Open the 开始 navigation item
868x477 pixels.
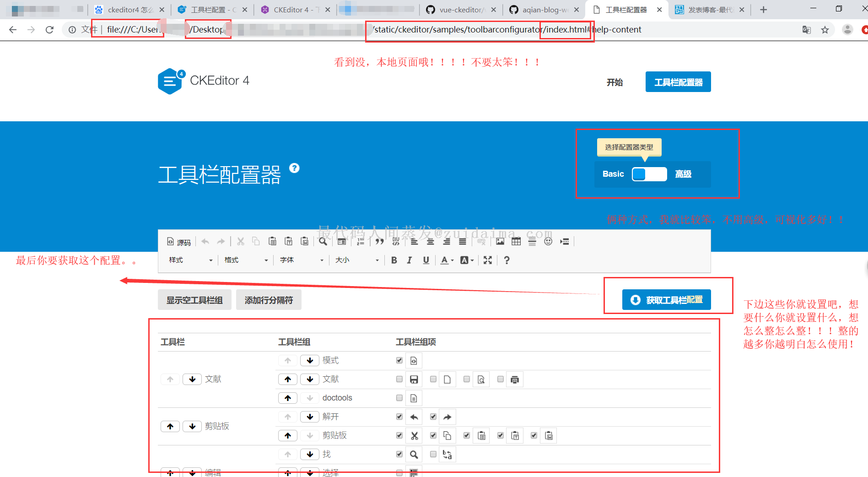point(615,82)
